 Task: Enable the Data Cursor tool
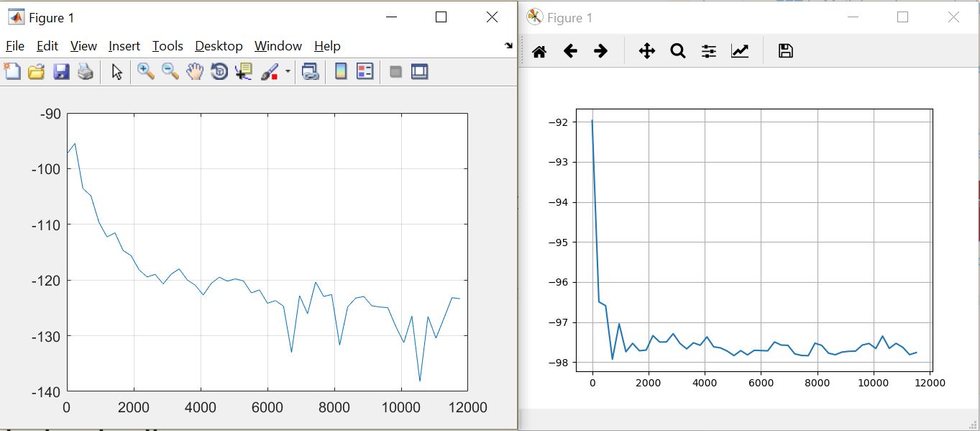coord(244,71)
